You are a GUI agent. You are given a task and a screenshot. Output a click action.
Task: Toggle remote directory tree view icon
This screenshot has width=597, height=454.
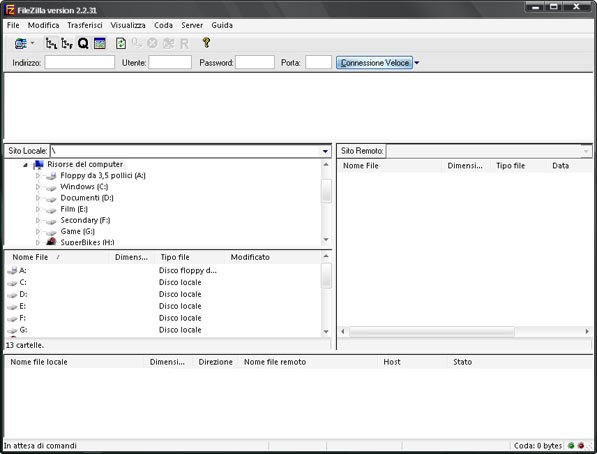[67, 43]
